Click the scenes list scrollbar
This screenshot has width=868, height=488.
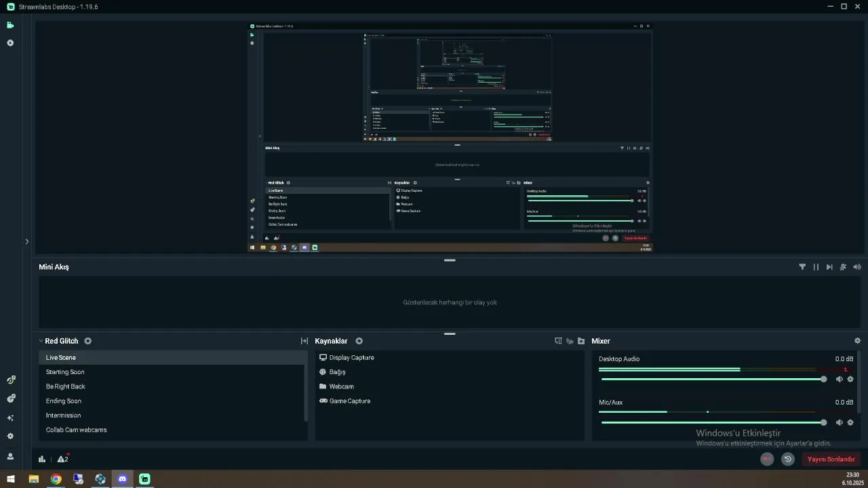[306, 385]
